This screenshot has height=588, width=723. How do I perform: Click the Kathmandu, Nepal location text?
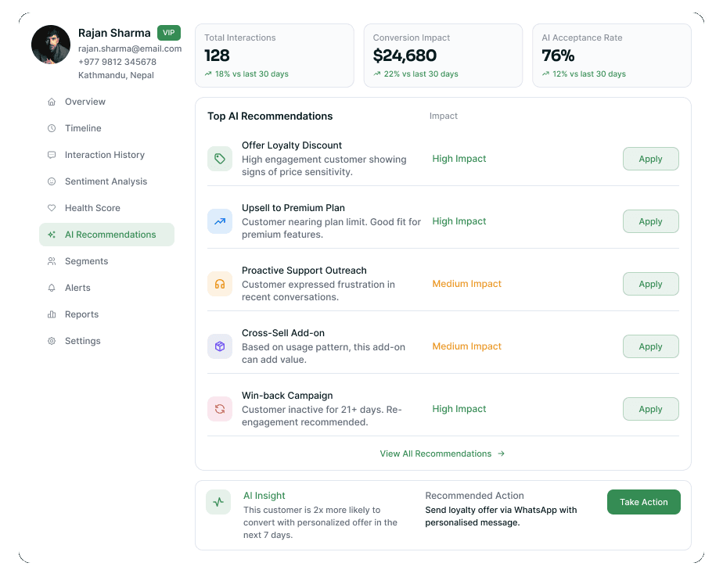(x=116, y=75)
